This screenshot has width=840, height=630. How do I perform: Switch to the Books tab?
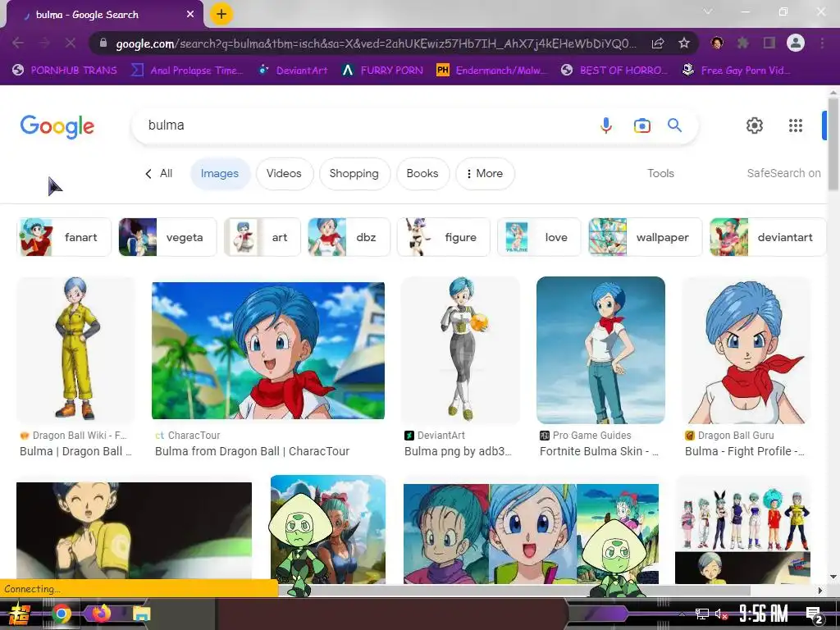click(x=422, y=174)
